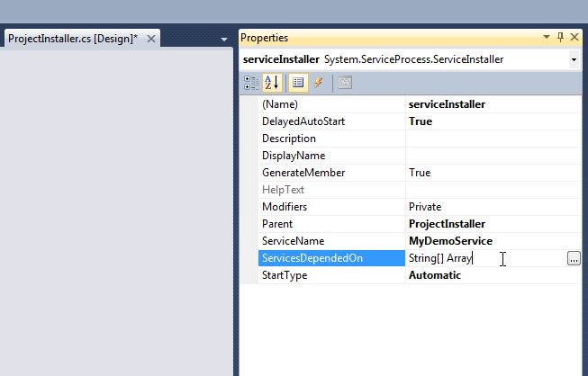Select the GenerateMember property

coord(331,173)
